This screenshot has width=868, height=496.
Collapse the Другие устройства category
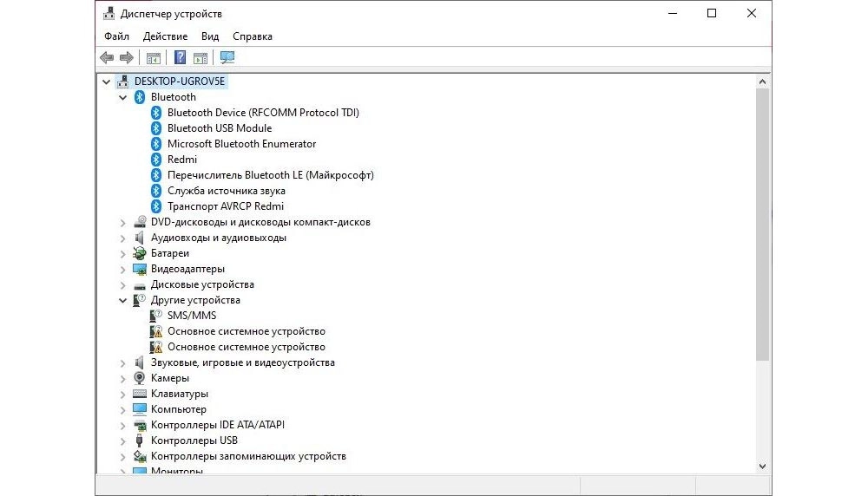coord(123,300)
